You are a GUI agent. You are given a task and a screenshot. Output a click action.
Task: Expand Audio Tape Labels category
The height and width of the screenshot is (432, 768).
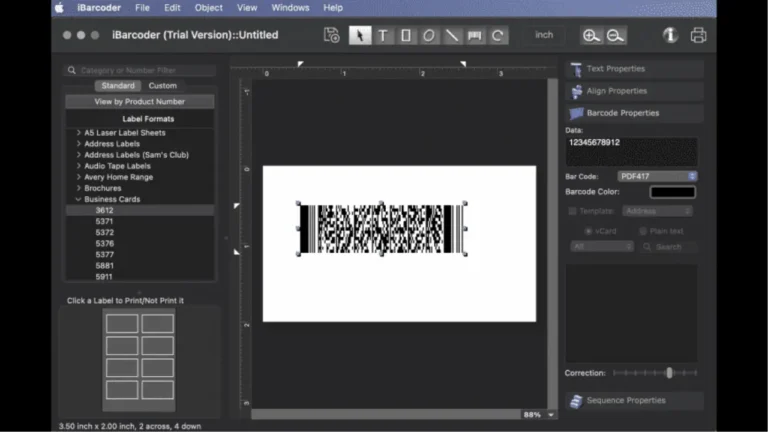pos(78,166)
